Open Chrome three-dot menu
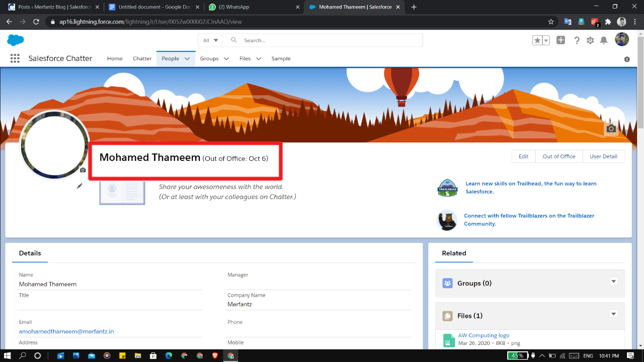 tap(635, 22)
